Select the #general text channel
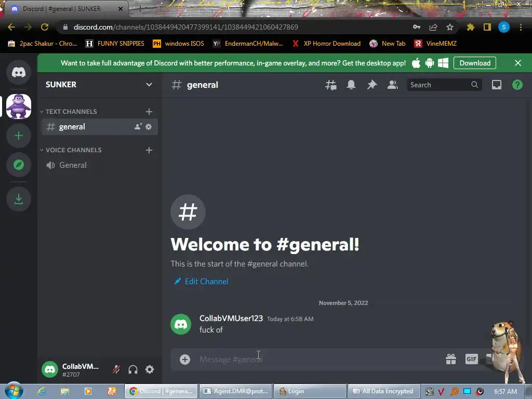 (99, 127)
